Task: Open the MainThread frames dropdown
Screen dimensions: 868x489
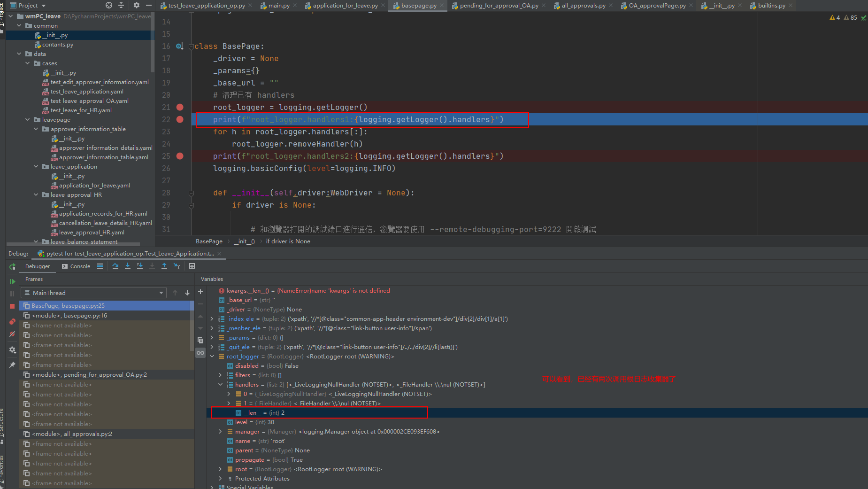Action: click(94, 293)
